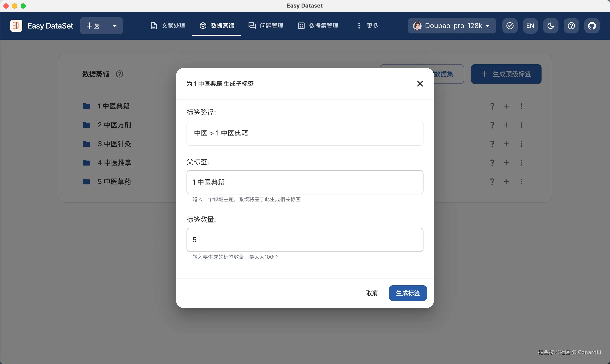This screenshot has width=610, height=364.
Task: Click the help icon beside 数据蒸馏 title
Action: point(119,74)
